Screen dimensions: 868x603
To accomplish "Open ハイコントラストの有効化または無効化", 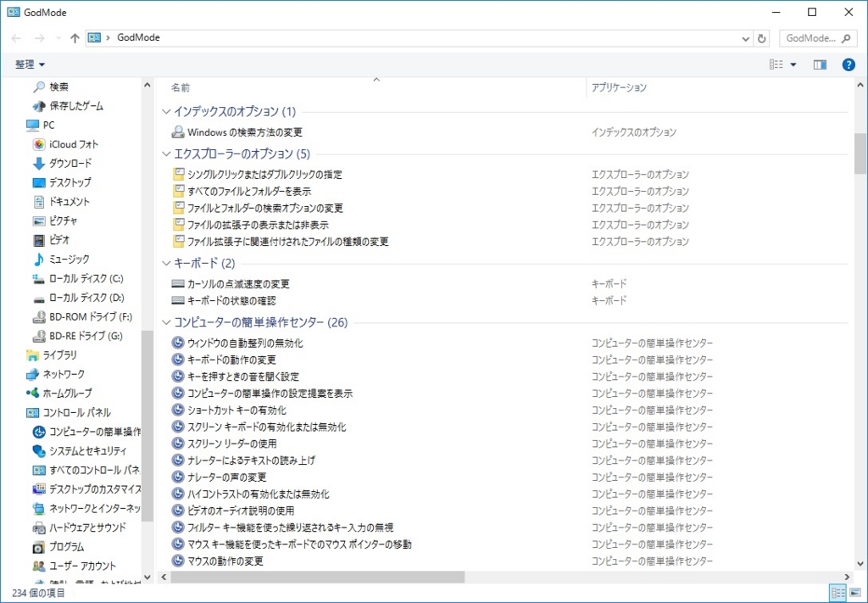I will click(258, 494).
